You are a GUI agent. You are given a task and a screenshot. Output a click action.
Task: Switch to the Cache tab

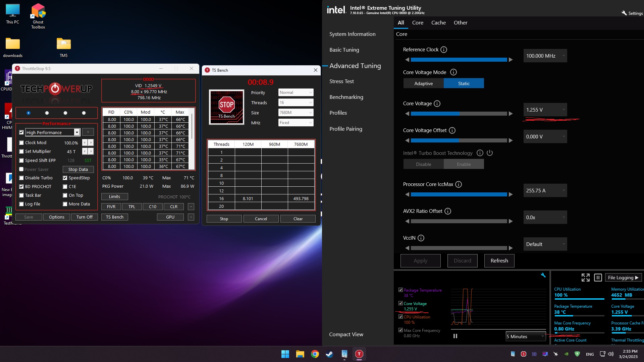coord(438,23)
